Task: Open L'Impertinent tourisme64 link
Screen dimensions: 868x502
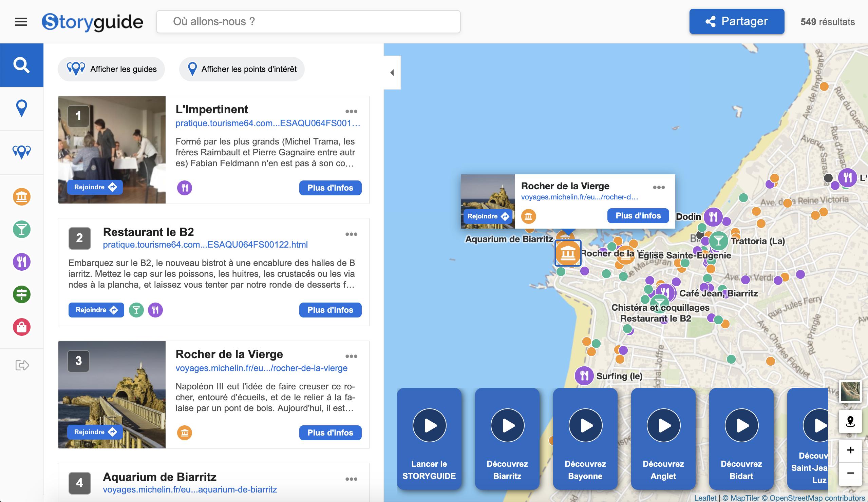Action: click(268, 123)
